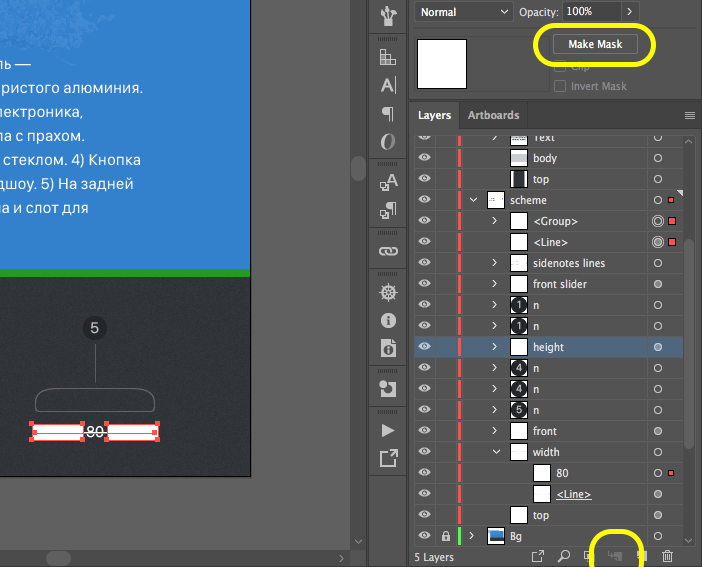Viewport: 702px width, 567px height.
Task: Click the Layers panel vertical scrollbar thumb
Action: tap(689, 344)
